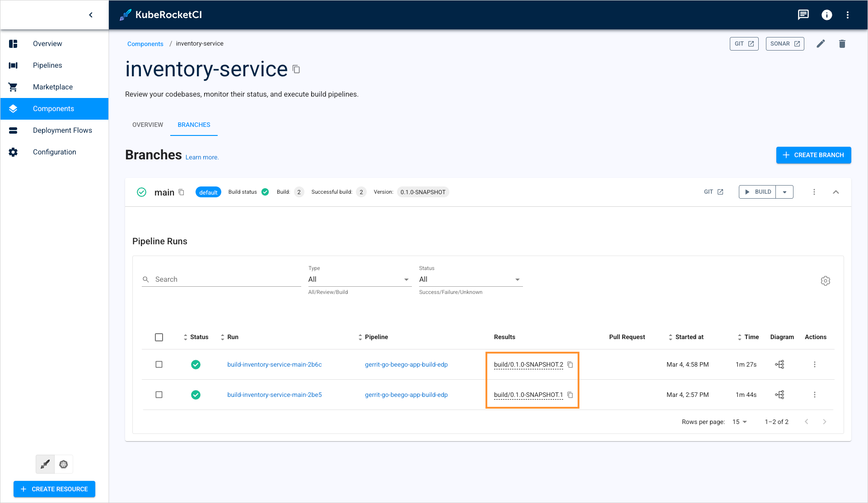Screen dimensions: 868x503
Task: Click the diagram/flowchart icon for second pipeline run
Action: [779, 395]
